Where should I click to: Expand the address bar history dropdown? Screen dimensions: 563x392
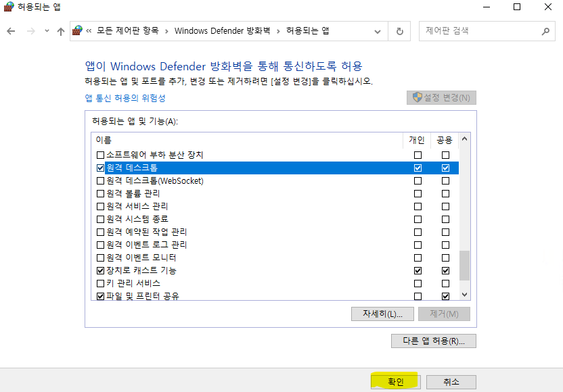pyautogui.click(x=378, y=32)
